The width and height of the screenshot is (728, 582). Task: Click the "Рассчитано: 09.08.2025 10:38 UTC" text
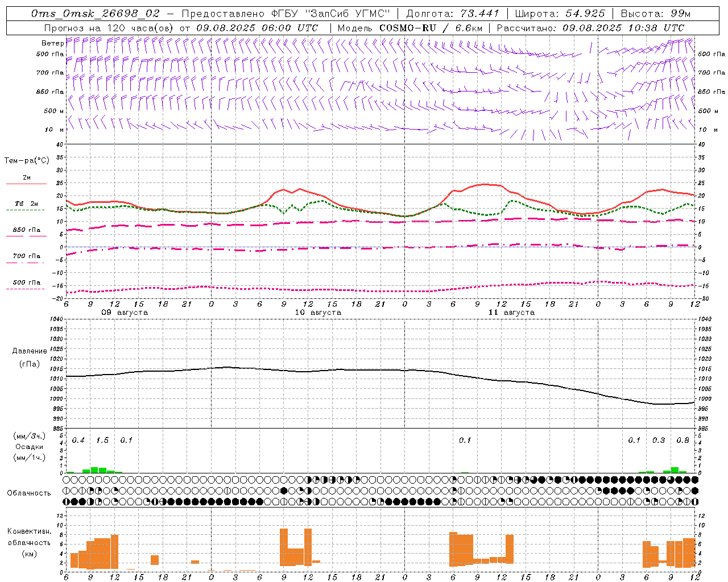click(x=590, y=28)
